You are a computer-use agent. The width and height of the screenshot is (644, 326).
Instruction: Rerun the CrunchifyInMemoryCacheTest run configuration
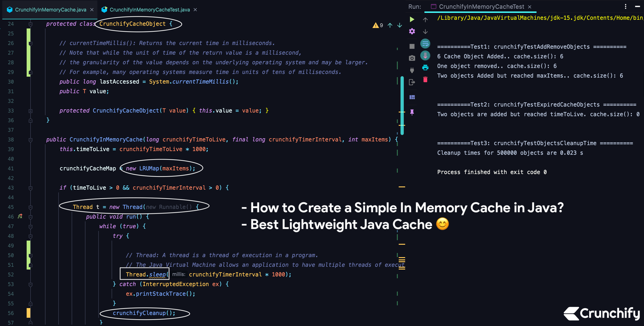(x=412, y=20)
